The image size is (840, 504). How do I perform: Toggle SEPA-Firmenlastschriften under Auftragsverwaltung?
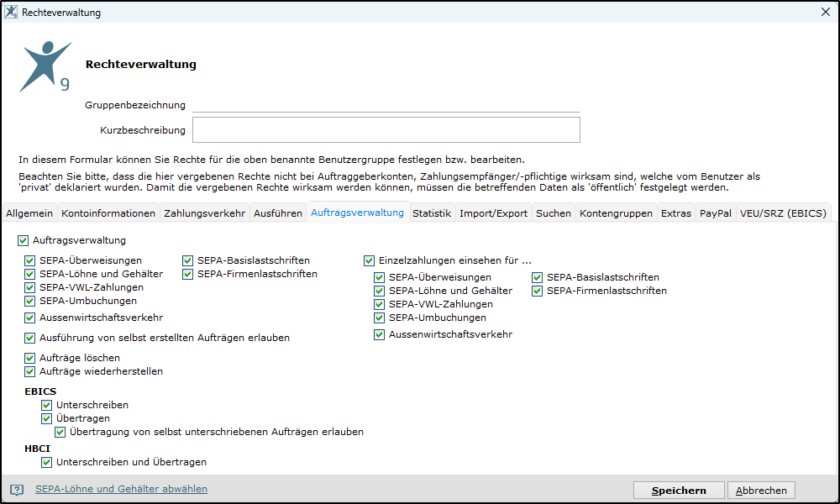(x=187, y=274)
